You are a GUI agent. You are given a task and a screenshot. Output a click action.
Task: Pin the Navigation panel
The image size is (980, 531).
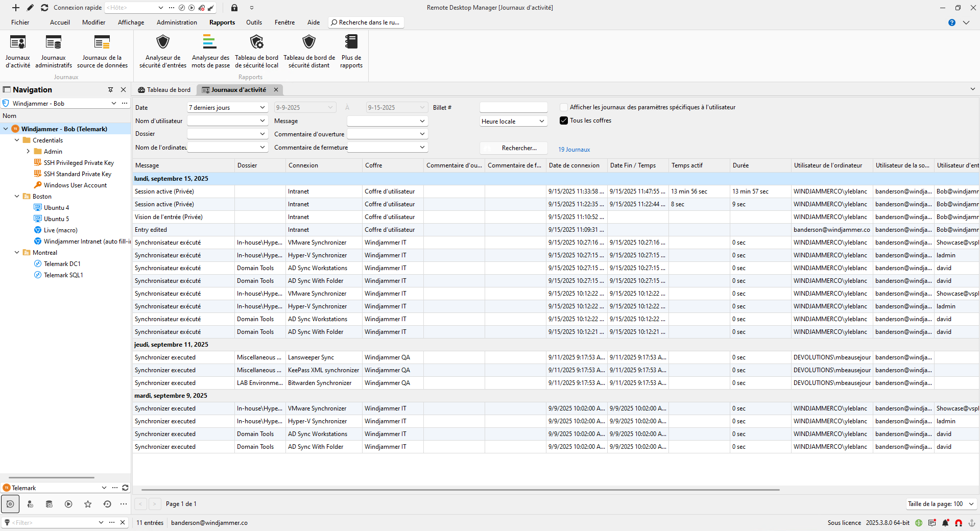point(110,90)
